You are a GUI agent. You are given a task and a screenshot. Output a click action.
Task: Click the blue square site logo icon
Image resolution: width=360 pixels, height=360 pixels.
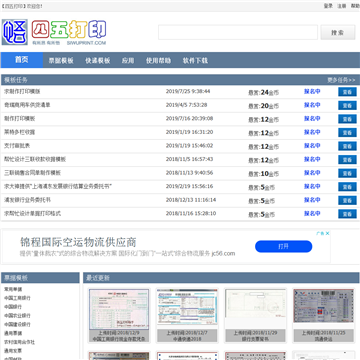(15, 32)
